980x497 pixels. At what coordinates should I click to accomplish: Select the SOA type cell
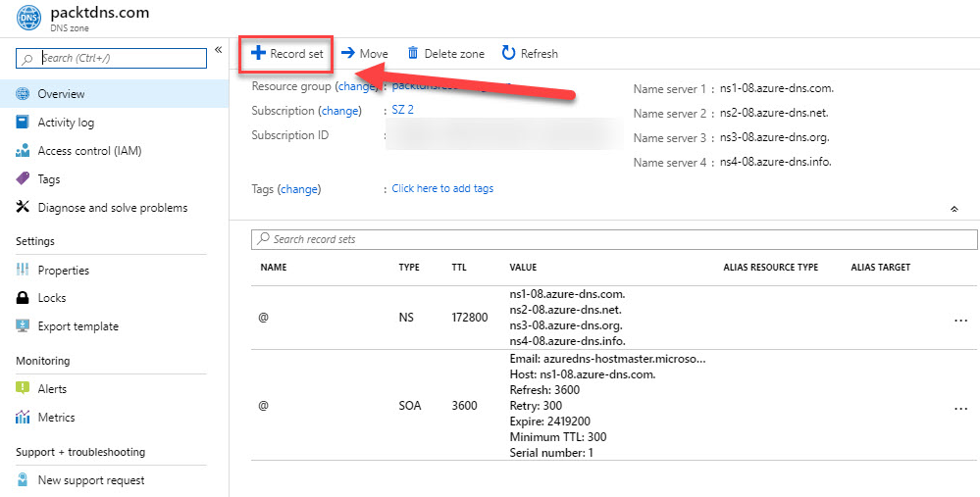[410, 406]
